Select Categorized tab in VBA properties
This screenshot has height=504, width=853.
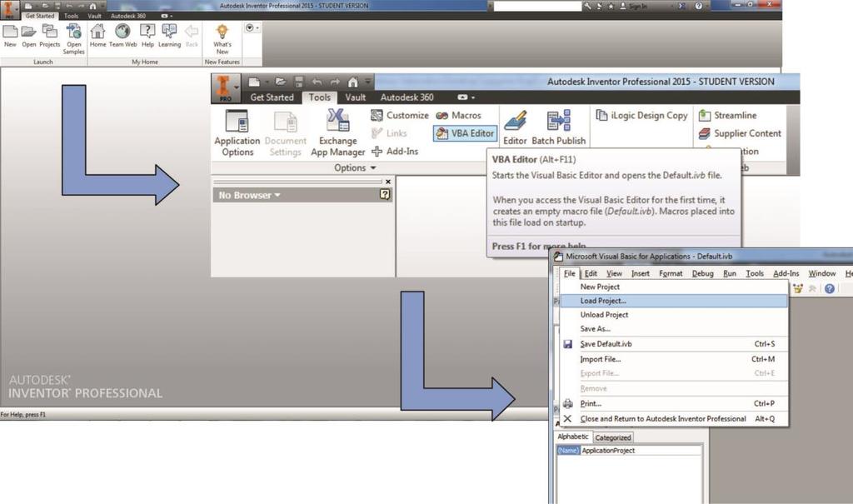click(x=612, y=437)
